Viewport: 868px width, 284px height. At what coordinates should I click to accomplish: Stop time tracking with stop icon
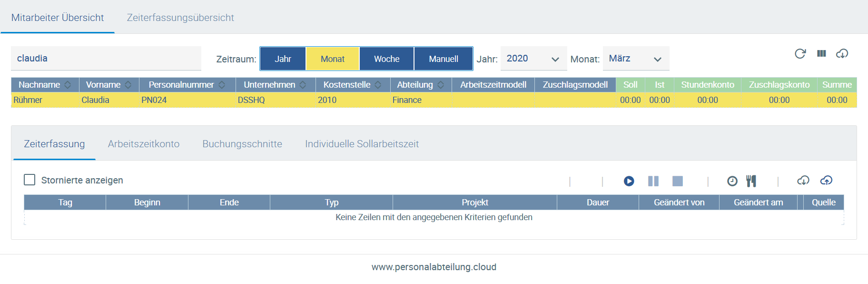click(678, 181)
